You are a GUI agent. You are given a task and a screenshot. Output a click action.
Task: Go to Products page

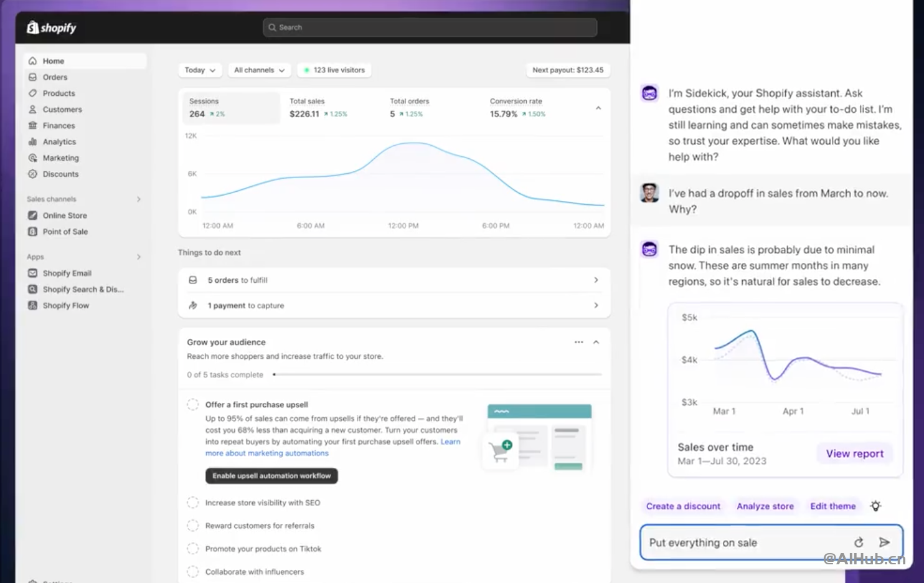point(85,93)
